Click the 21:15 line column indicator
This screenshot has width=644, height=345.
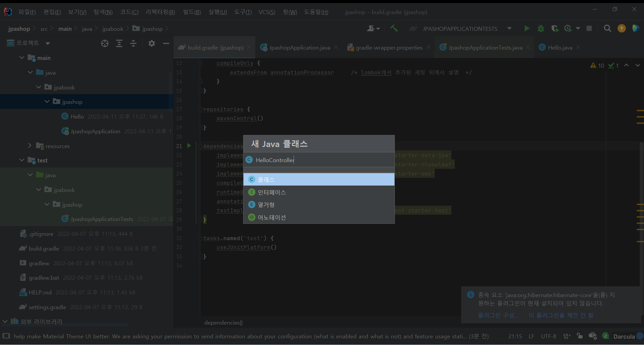pos(515,336)
